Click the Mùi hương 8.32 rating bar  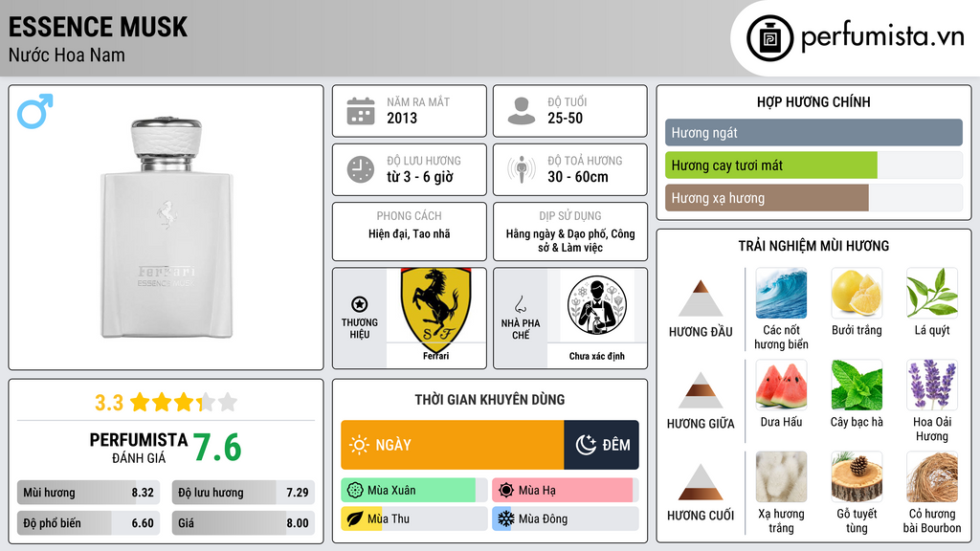(88, 493)
